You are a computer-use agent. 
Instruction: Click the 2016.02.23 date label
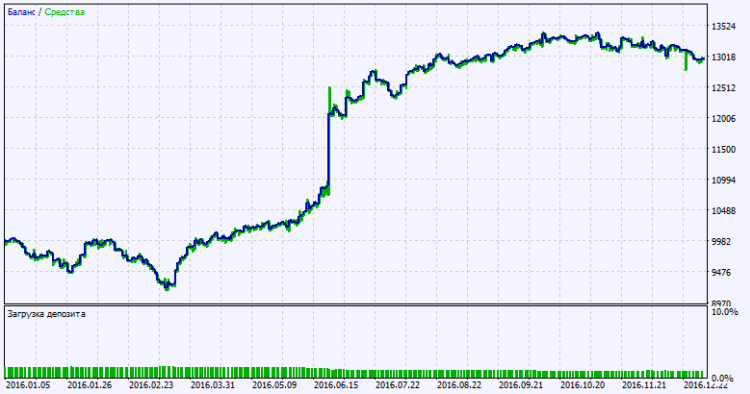click(x=151, y=385)
